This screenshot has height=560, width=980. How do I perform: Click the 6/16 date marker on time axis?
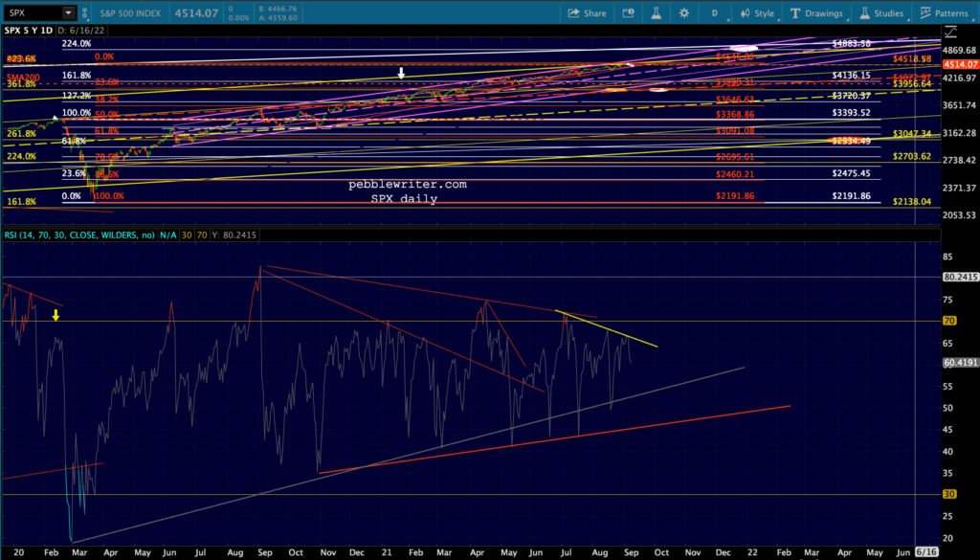[x=926, y=552]
